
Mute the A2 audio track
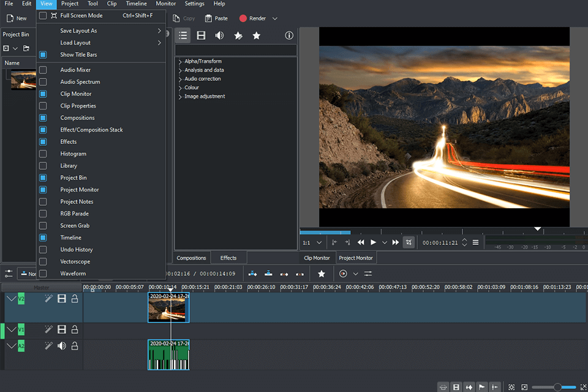(61, 346)
